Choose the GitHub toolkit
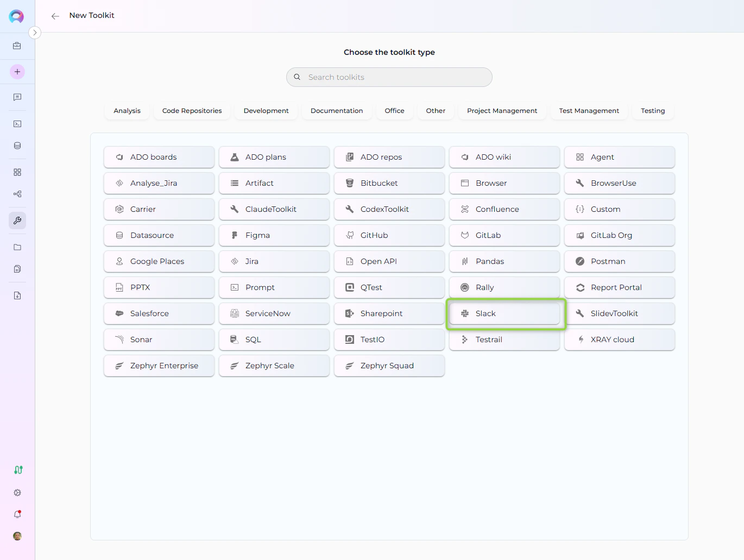 click(x=389, y=235)
